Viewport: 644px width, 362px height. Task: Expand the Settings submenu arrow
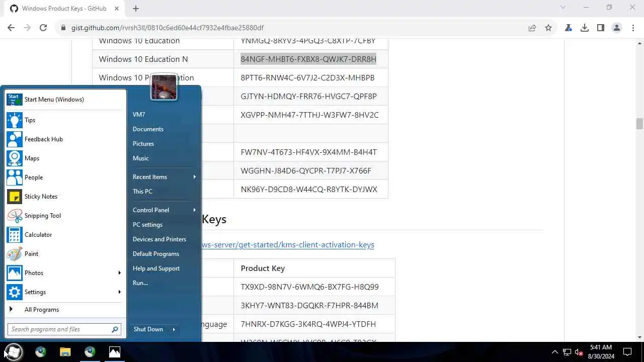point(119,292)
